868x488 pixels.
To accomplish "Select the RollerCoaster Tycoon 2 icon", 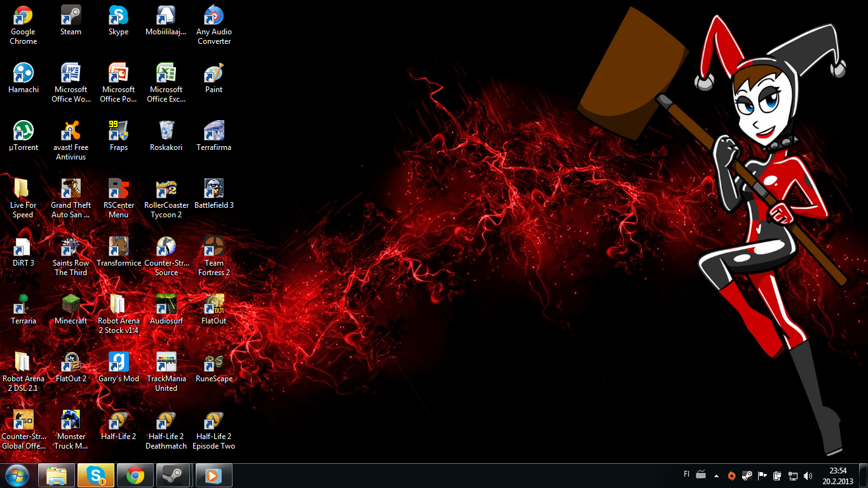I will [x=166, y=199].
